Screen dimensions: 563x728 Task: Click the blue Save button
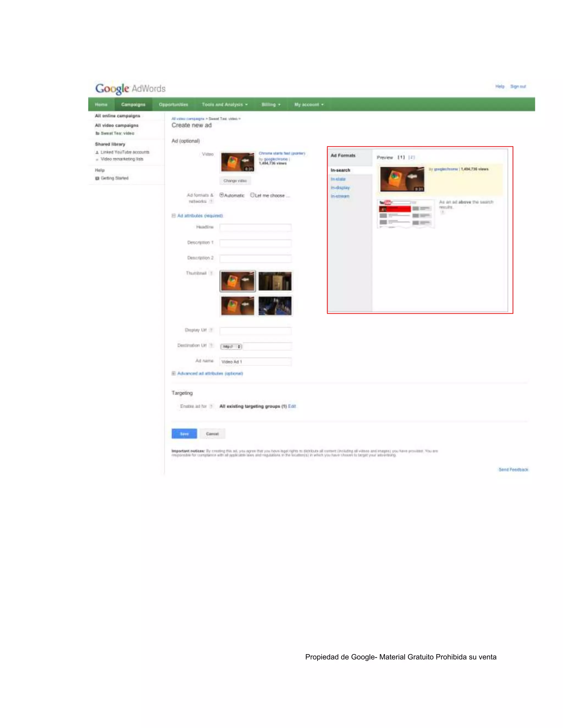coord(184,434)
